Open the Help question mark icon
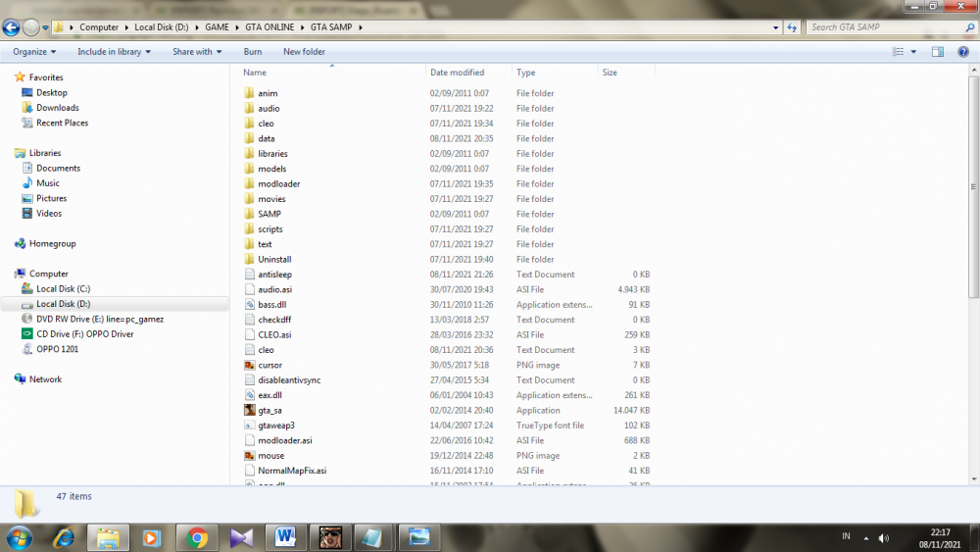Image resolution: width=980 pixels, height=552 pixels. [963, 52]
